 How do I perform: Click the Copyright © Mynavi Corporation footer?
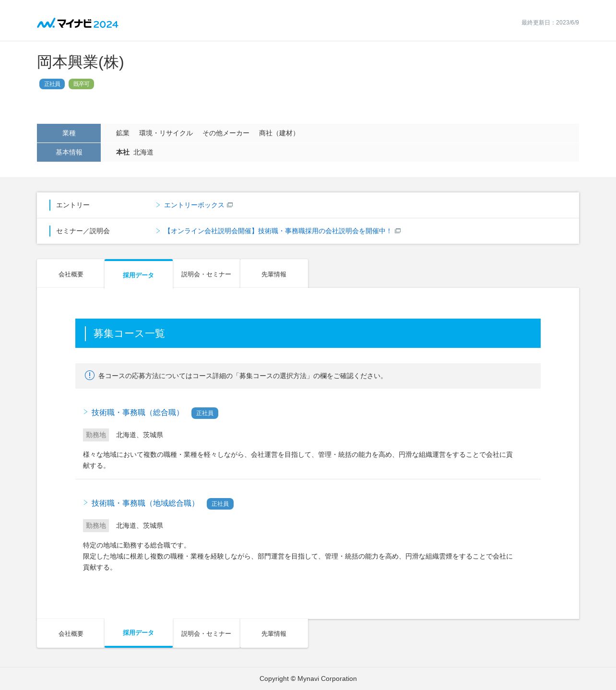click(308, 678)
